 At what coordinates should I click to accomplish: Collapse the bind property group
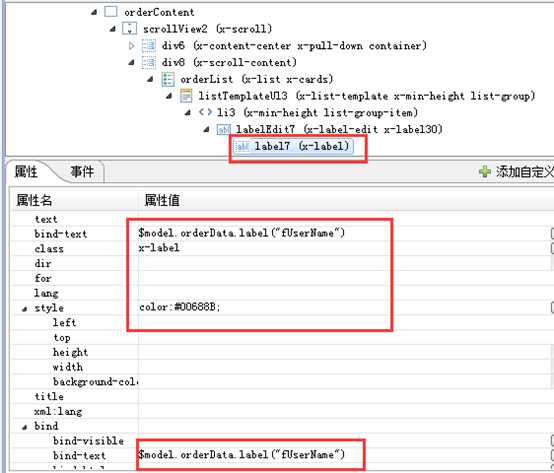click(24, 427)
